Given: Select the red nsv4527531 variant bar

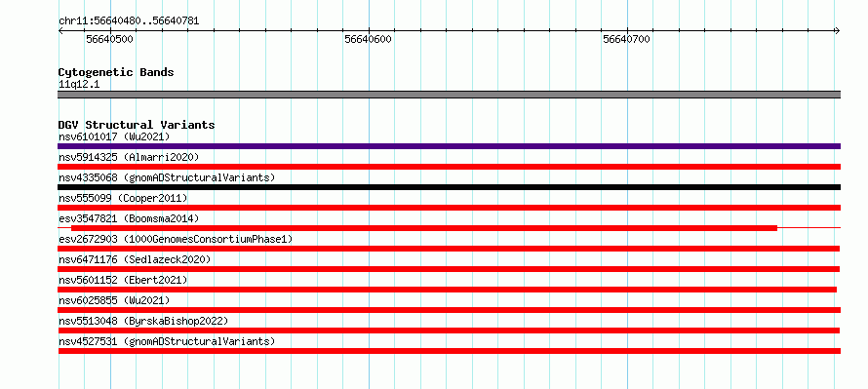Looking at the screenshot, I should [449, 351].
